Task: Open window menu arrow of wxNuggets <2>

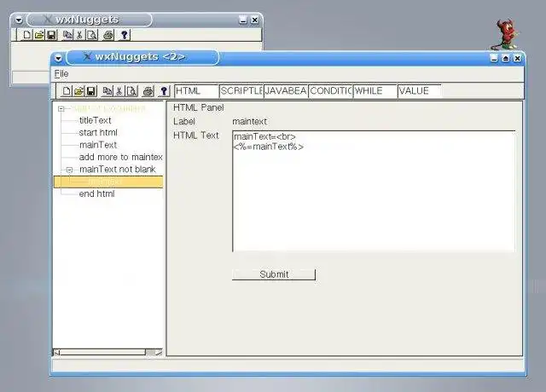Action: point(59,59)
